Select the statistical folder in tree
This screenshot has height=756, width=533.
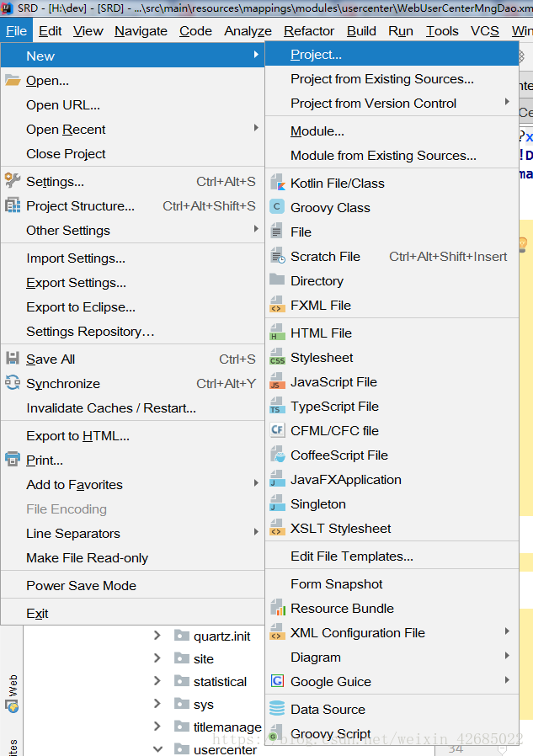(x=220, y=682)
